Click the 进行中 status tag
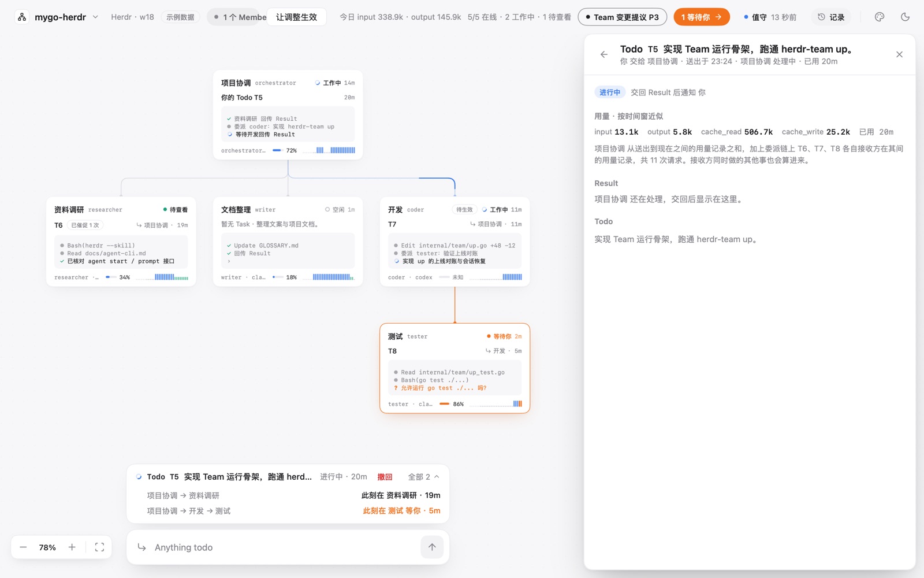 pyautogui.click(x=610, y=92)
